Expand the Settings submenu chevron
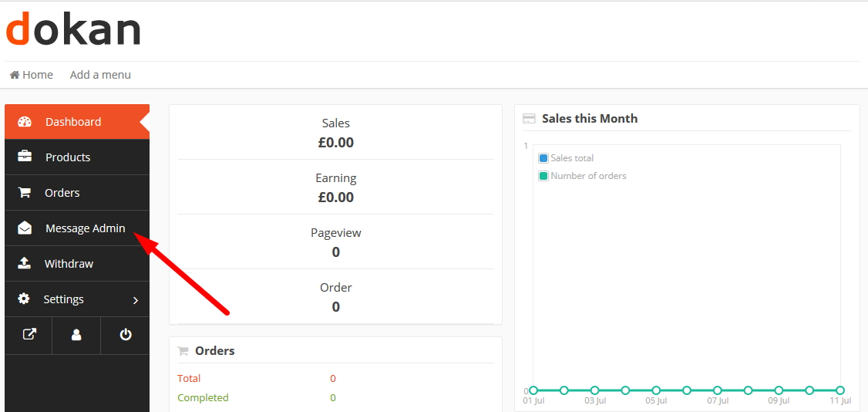Screen dimensions: 868x412 [136, 301]
